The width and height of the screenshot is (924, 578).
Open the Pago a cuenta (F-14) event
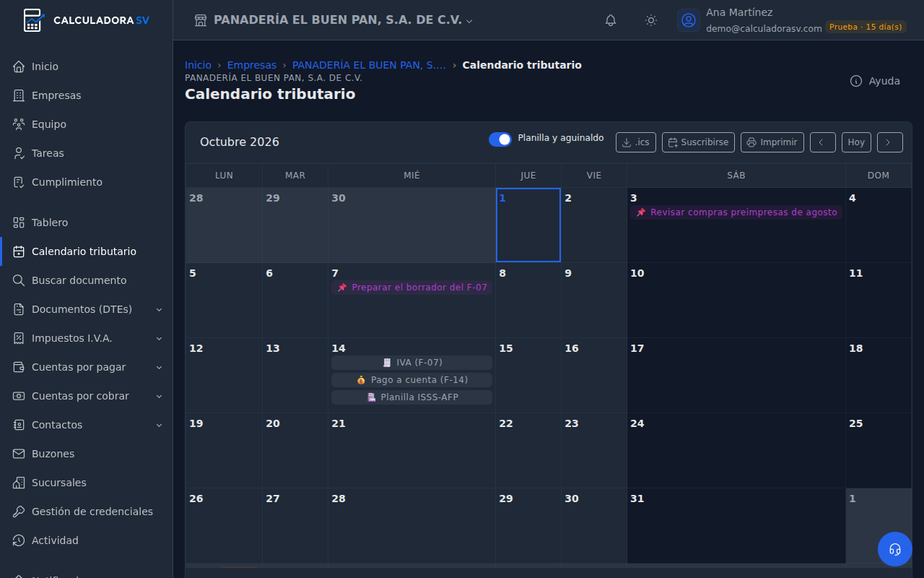click(412, 380)
